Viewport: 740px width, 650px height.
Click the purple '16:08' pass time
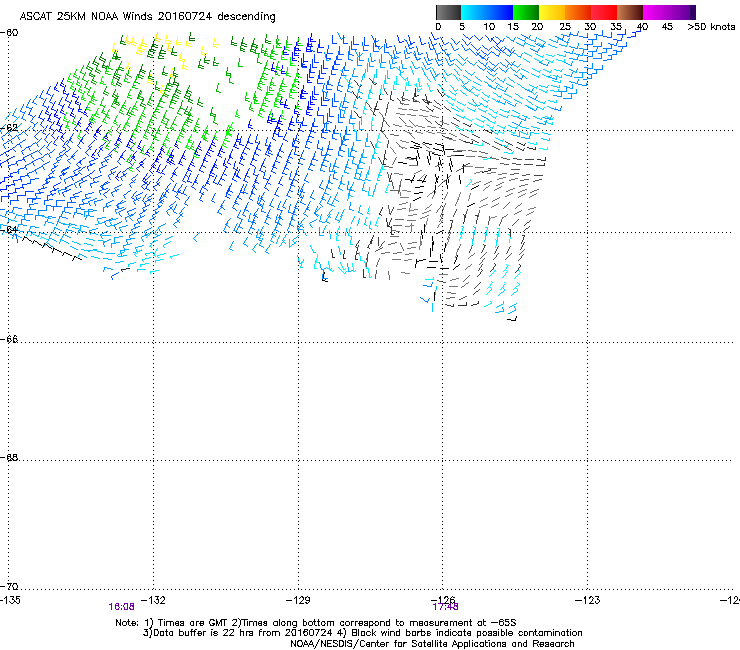[121, 607]
